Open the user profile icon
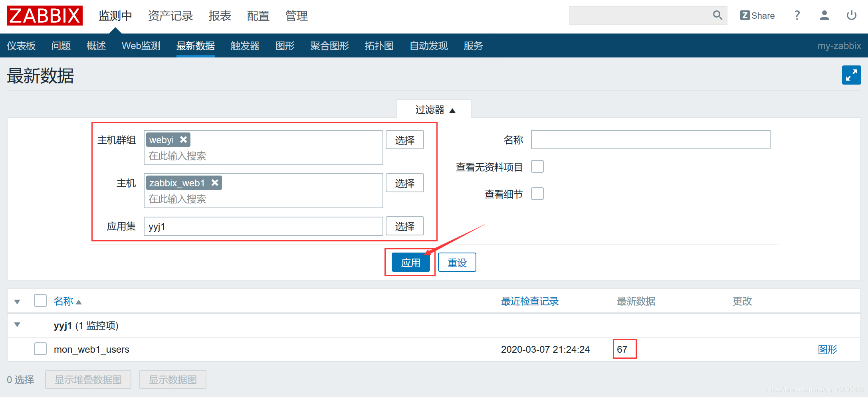868x397 pixels. click(824, 16)
